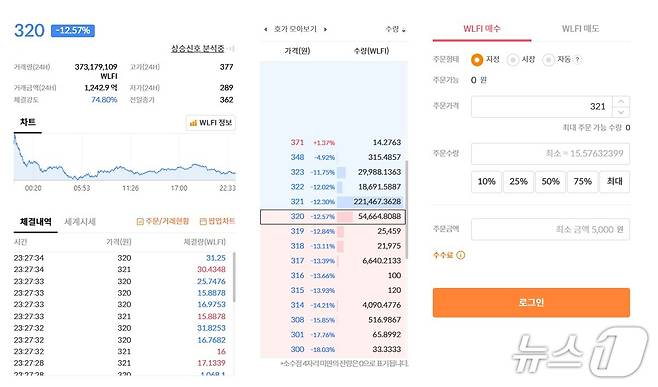Screen dimensions: 658x387
Task: Click the 주문/거래현황 icon link
Action: click(x=163, y=221)
